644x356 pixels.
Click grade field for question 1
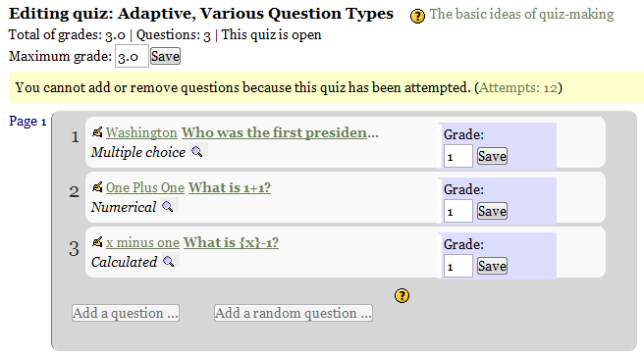pyautogui.click(x=457, y=156)
